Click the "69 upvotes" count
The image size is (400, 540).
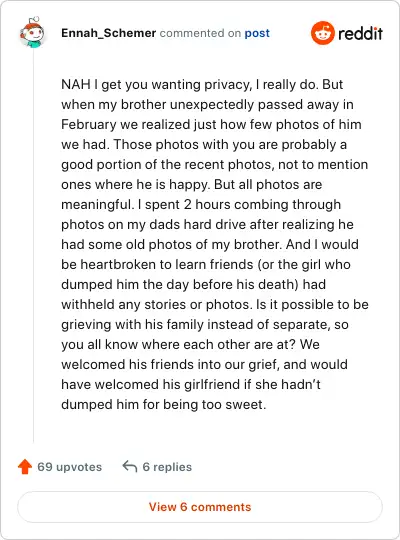point(70,467)
